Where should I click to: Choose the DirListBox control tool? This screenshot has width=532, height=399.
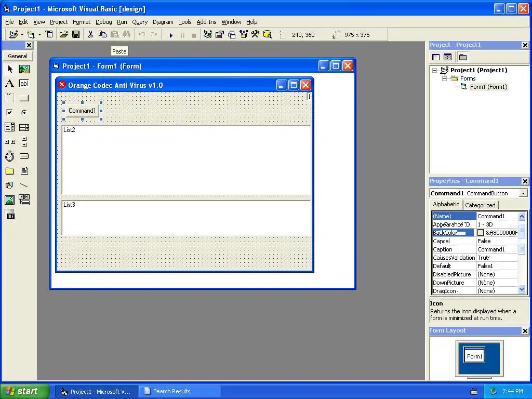coord(10,170)
